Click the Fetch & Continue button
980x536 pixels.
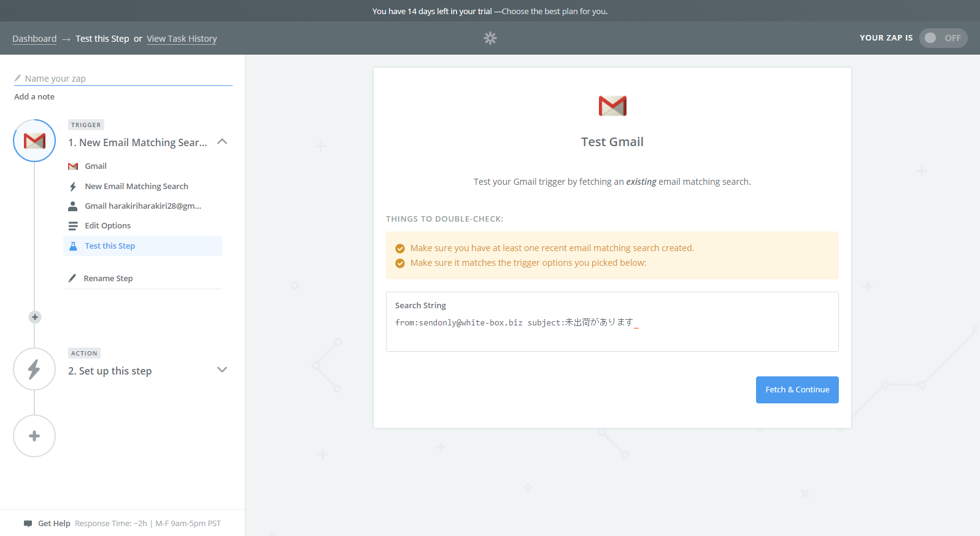pos(797,390)
